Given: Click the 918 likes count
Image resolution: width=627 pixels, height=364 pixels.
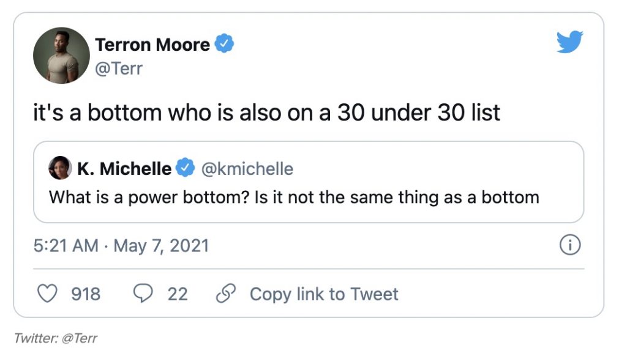Looking at the screenshot, I should click(86, 294).
